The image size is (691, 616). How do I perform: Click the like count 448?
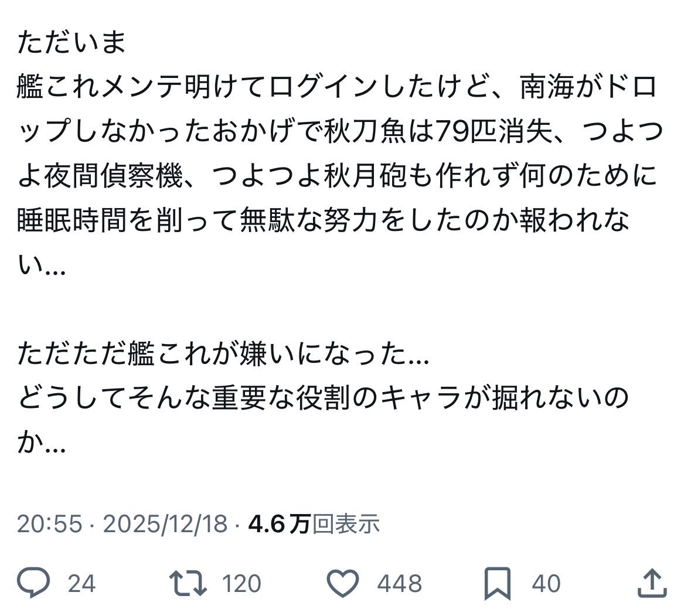tap(400, 584)
